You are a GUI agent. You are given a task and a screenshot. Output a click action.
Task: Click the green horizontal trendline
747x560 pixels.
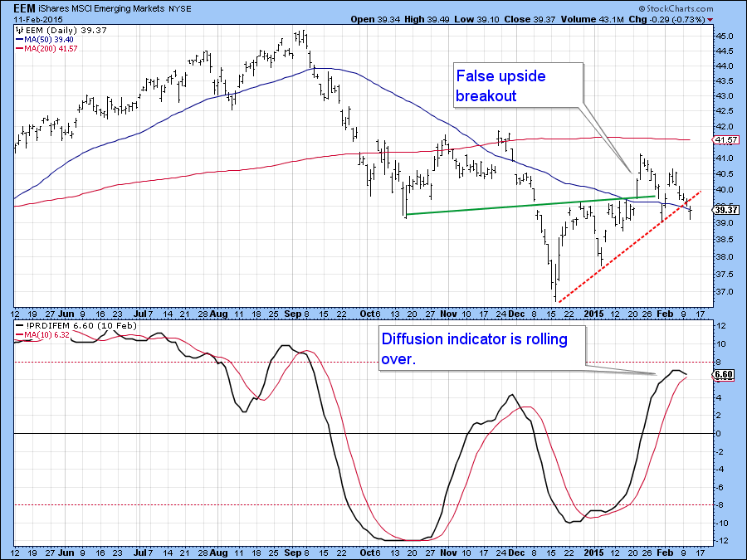[x=530, y=205]
